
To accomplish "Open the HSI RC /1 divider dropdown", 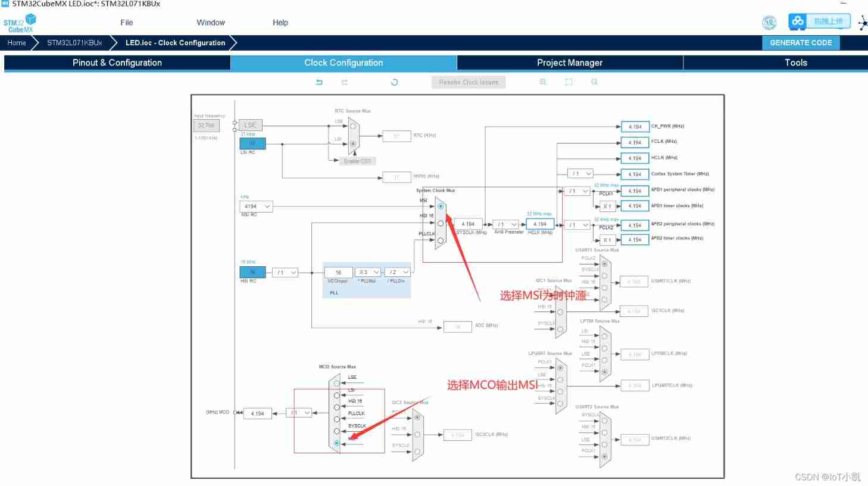I will (286, 272).
